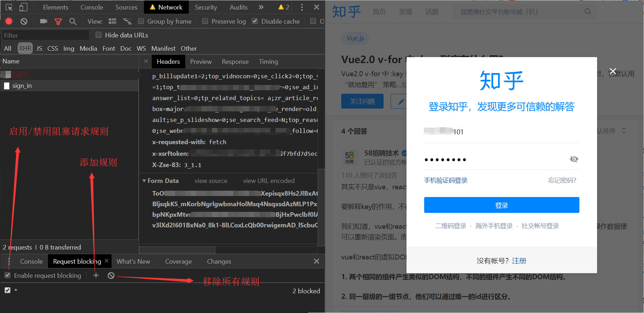Close the Zhihu login dialog
644x313 pixels.
[613, 71]
